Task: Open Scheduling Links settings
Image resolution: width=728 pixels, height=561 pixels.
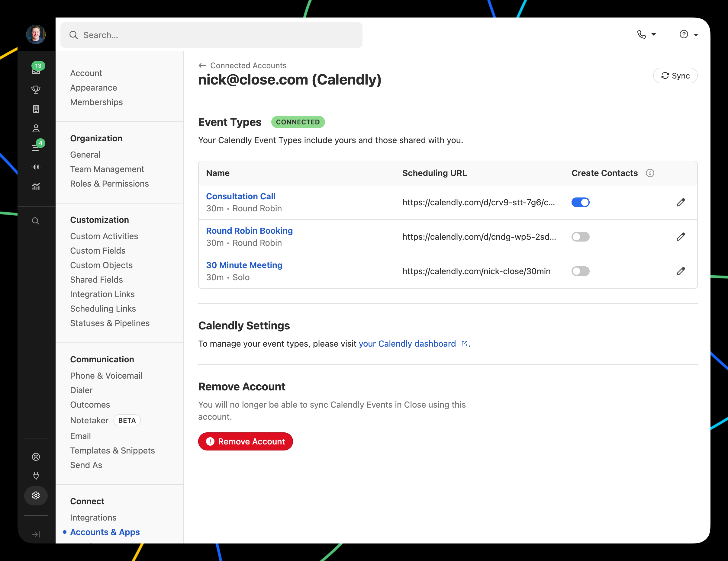Action: click(x=103, y=309)
